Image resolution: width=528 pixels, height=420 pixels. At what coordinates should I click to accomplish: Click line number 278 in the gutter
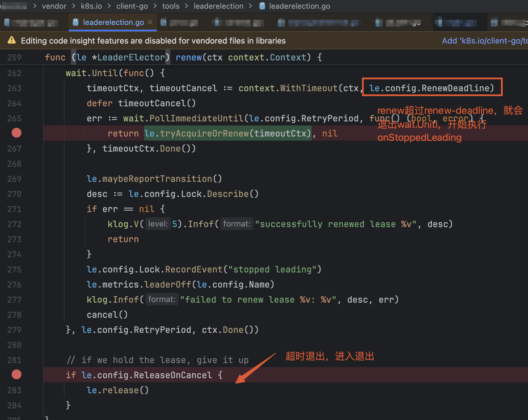point(14,315)
